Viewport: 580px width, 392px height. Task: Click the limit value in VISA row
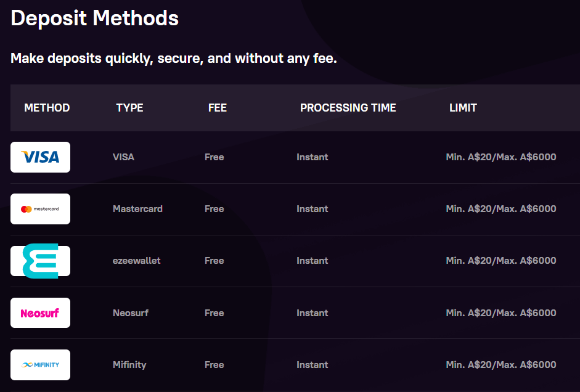coord(501,157)
